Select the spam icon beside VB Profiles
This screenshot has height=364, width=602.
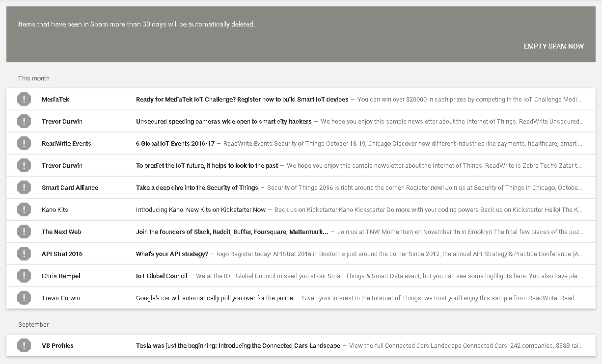pos(24,345)
